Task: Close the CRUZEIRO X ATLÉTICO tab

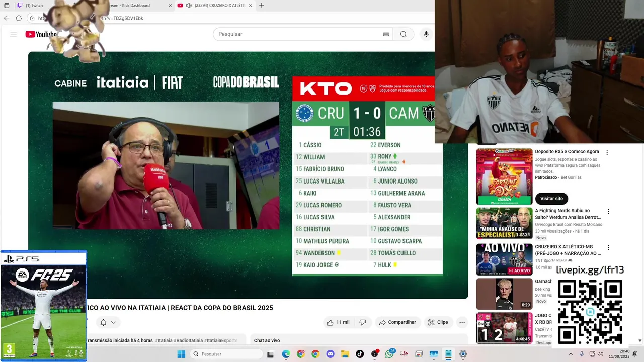Action: pyautogui.click(x=251, y=5)
